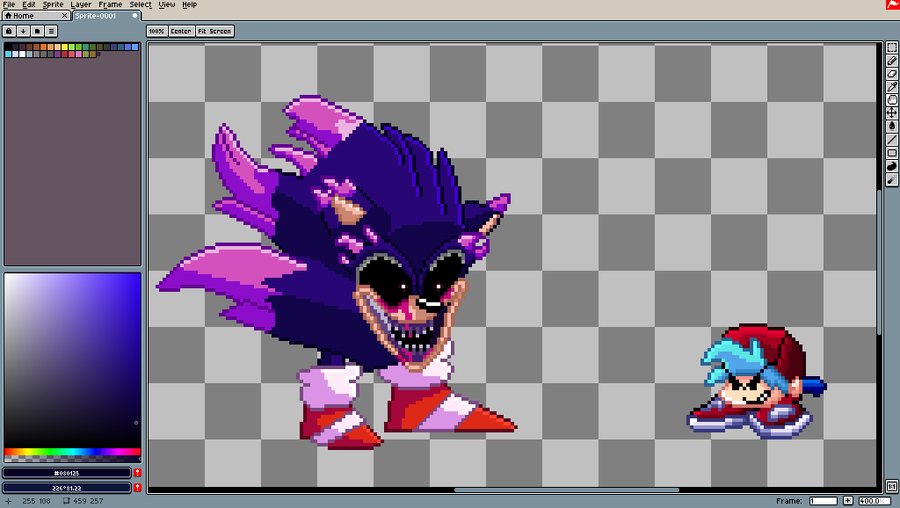Select the Eyedropper tool

[x=892, y=87]
